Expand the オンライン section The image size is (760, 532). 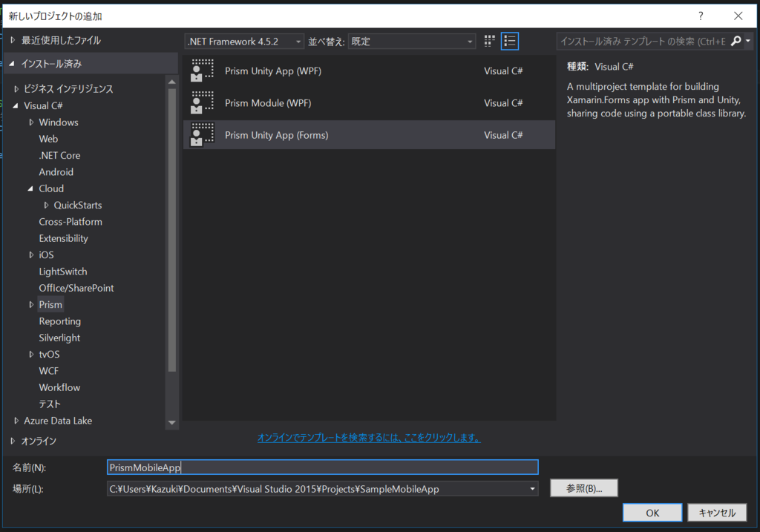tap(13, 441)
